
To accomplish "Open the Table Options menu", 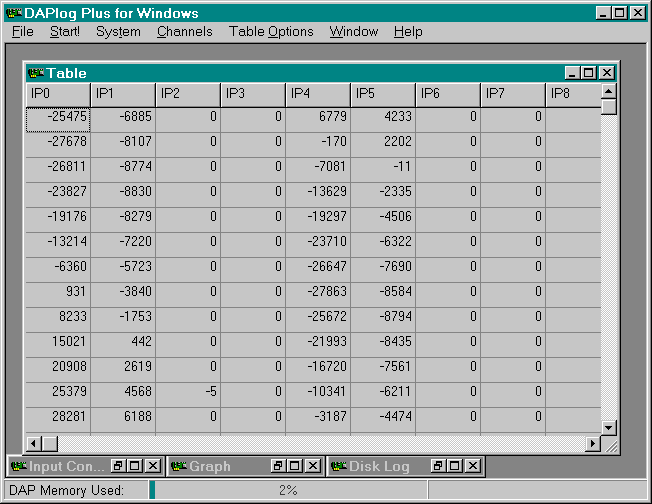I will pyautogui.click(x=271, y=32).
